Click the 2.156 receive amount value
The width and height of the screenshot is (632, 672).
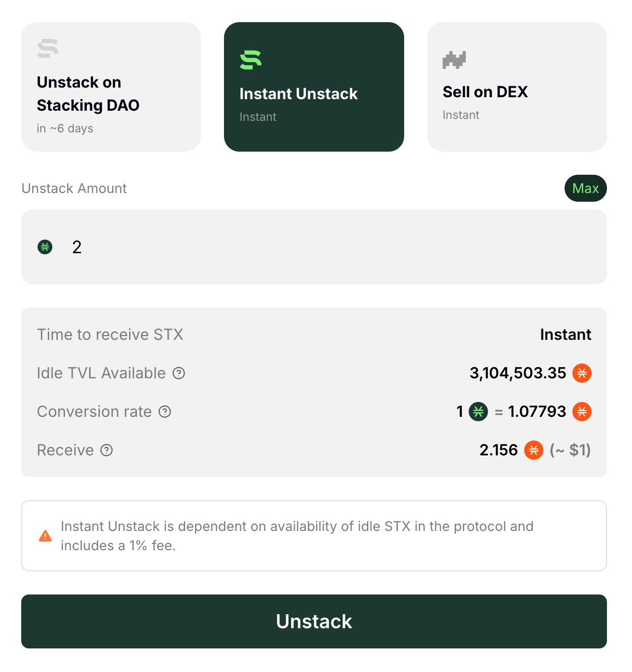click(498, 450)
